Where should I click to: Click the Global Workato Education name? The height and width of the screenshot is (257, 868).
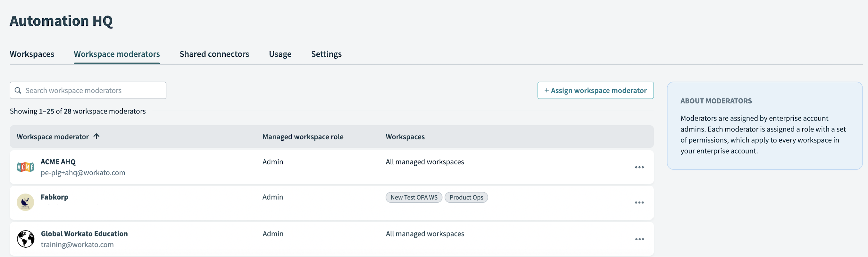point(84,234)
